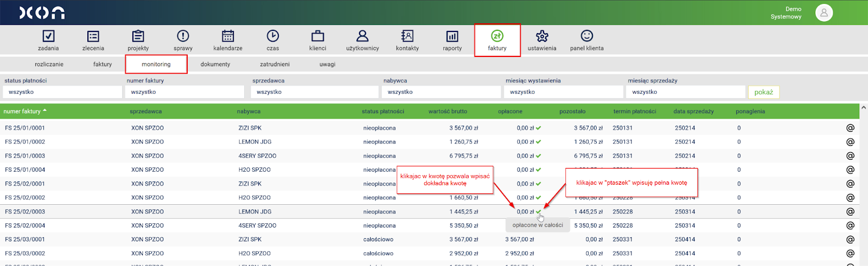Switch to the rozliczanie tab
The image size is (868, 266).
point(49,64)
